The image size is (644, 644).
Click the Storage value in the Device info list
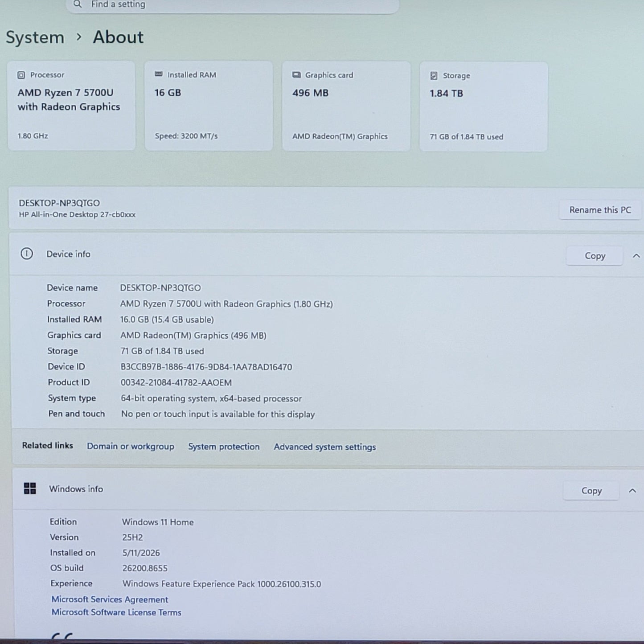coord(162,351)
